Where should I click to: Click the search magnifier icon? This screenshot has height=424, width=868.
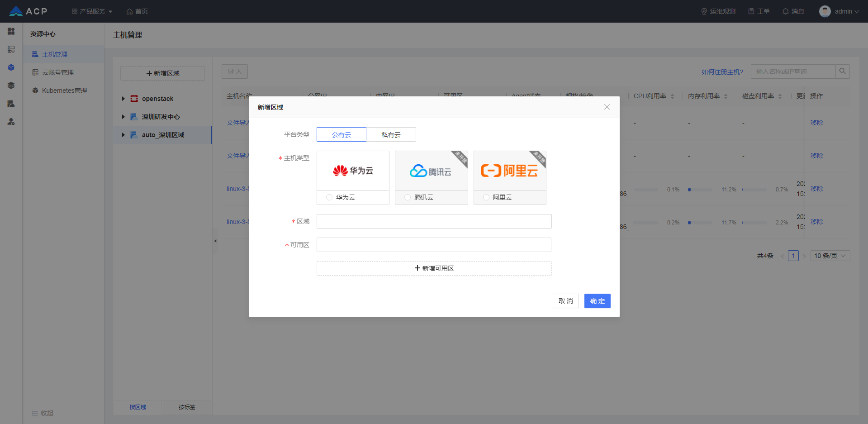click(x=843, y=71)
